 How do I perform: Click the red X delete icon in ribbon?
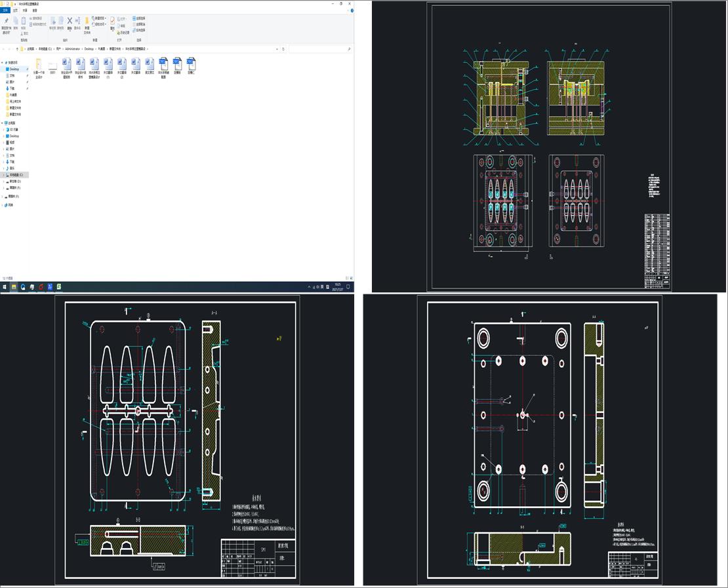tap(70, 22)
